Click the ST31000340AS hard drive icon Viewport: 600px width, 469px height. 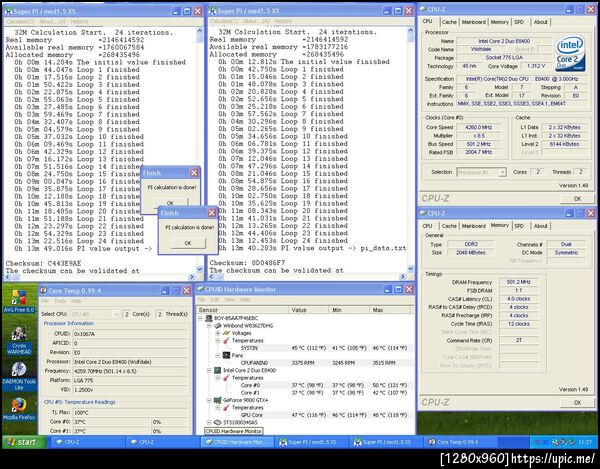pos(217,423)
